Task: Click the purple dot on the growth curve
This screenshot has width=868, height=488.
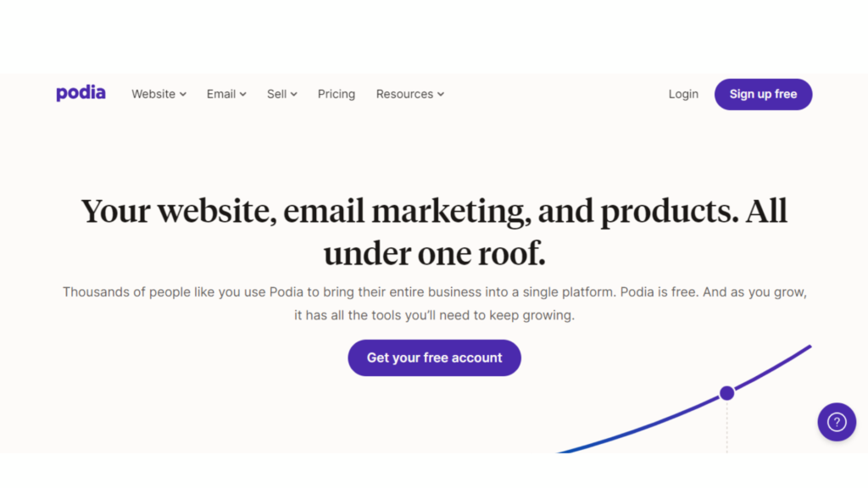Action: [726, 393]
